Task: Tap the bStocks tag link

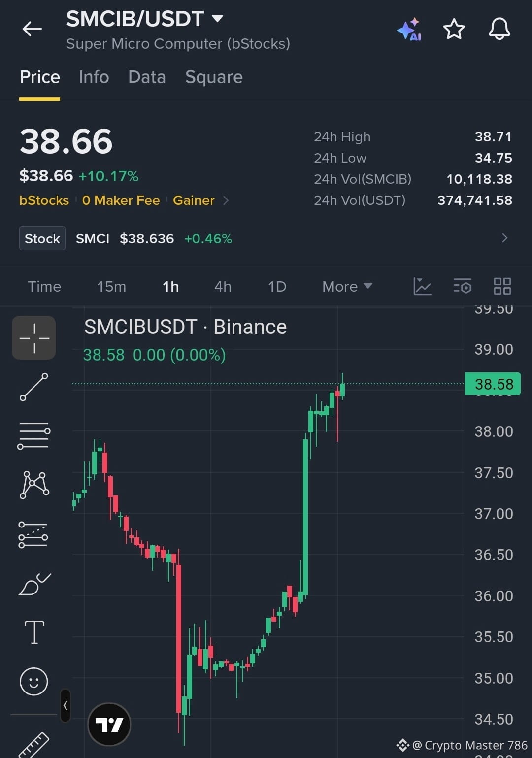Action: [44, 200]
